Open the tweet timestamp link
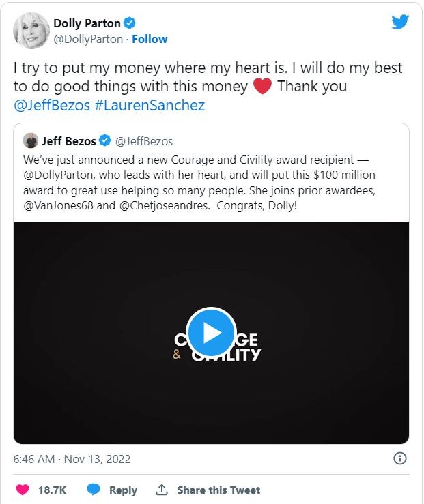The width and height of the screenshot is (424, 504). pyautogui.click(x=72, y=459)
